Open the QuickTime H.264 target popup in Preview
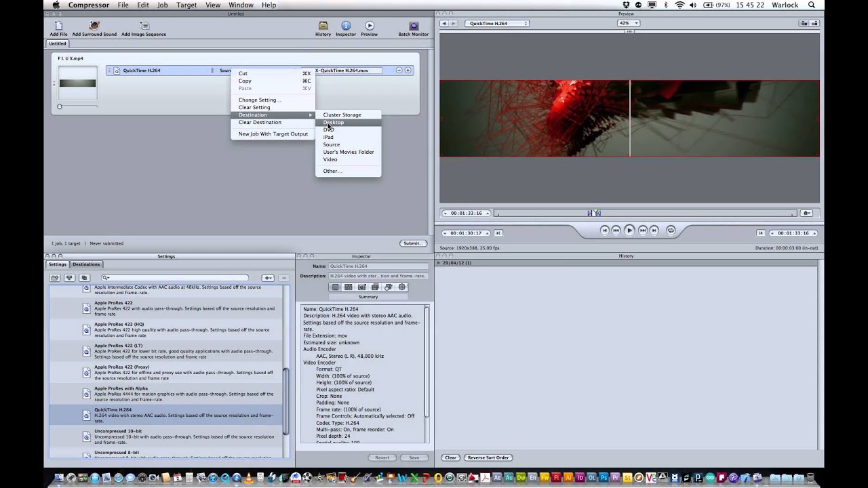Image resolution: width=868 pixels, height=488 pixels. [498, 23]
